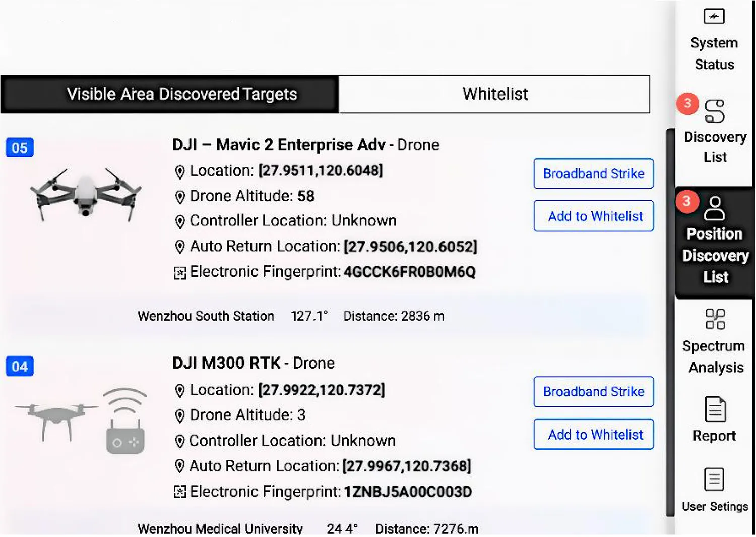Click the Mavic 2 drone thumbnail image

pyautogui.click(x=86, y=195)
